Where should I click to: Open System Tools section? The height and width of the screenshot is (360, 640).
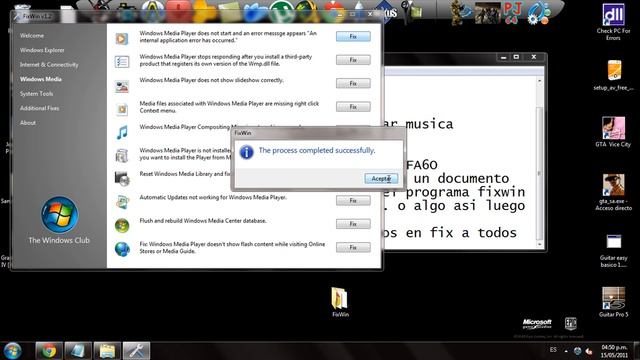coord(36,93)
